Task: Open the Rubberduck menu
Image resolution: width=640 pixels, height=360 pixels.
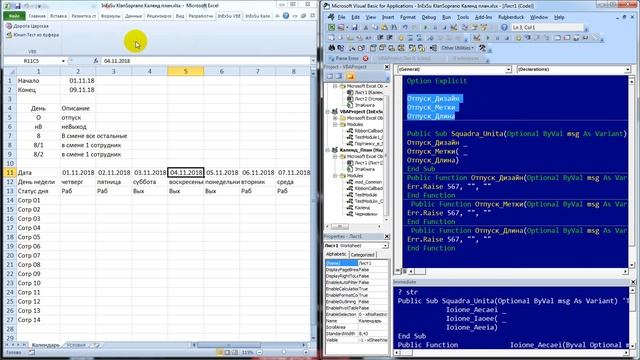Action: pyautogui.click(x=511, y=17)
